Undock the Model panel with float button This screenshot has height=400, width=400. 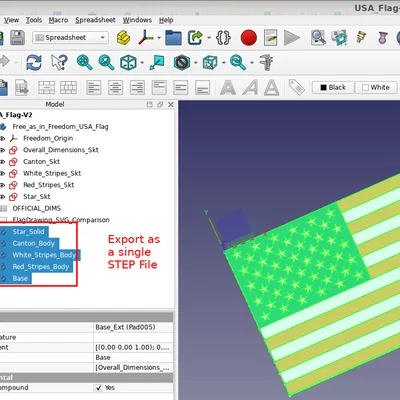[160, 105]
